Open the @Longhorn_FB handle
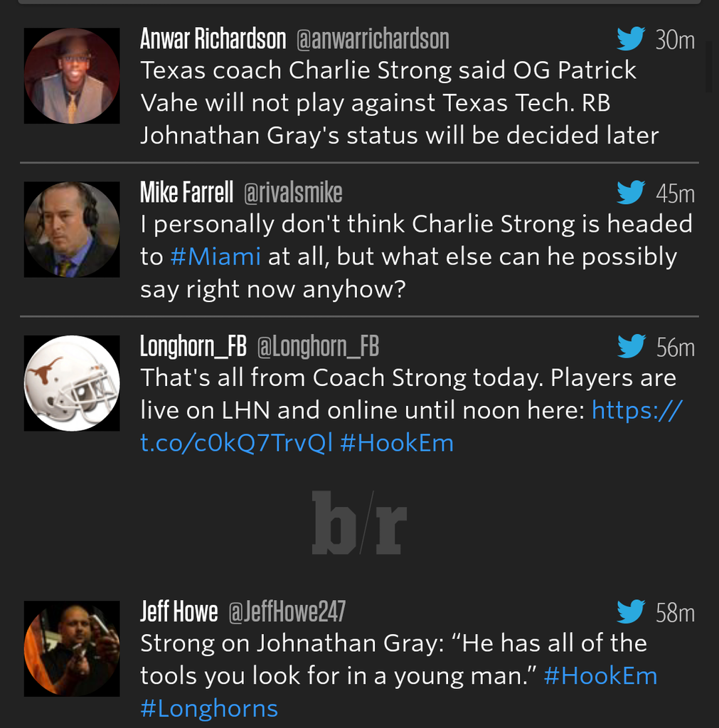This screenshot has width=719, height=728. point(317,347)
